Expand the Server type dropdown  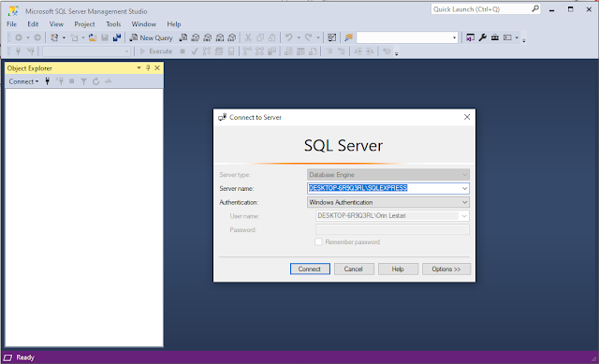464,175
